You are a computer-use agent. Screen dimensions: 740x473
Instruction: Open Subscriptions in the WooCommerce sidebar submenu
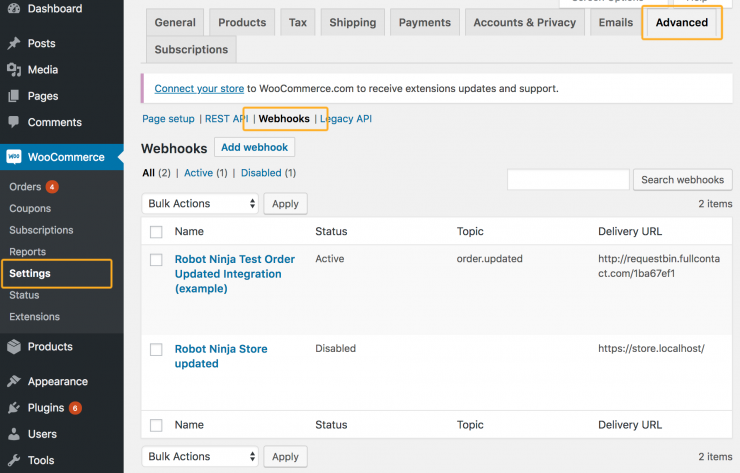pos(41,230)
